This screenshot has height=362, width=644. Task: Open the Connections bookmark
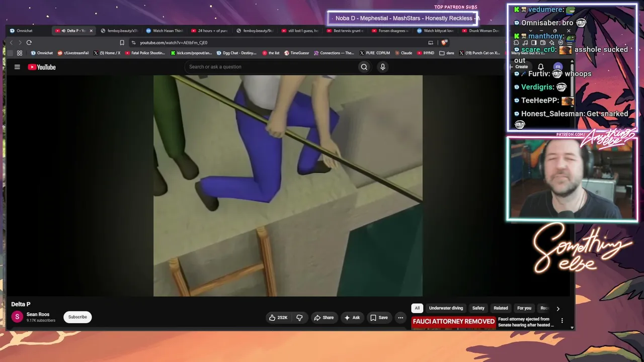tap(334, 53)
